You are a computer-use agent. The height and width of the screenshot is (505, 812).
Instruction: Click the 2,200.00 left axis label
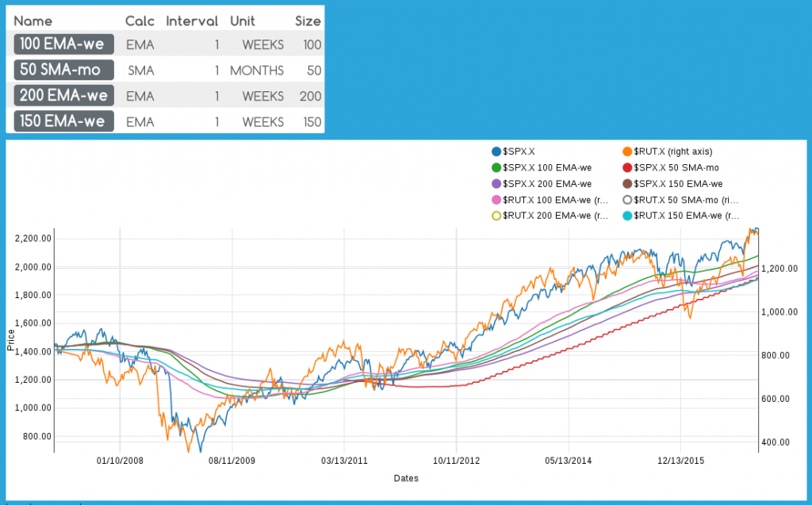pyautogui.click(x=33, y=239)
